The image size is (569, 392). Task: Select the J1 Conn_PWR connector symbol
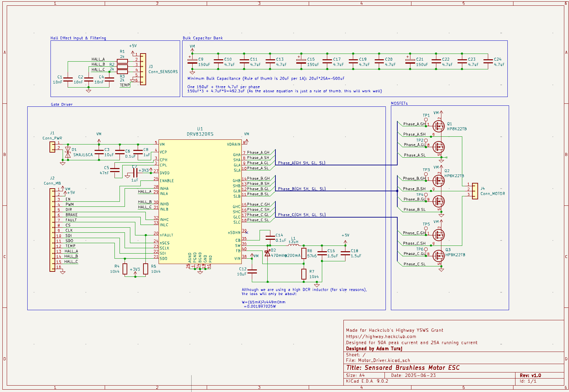click(52, 147)
